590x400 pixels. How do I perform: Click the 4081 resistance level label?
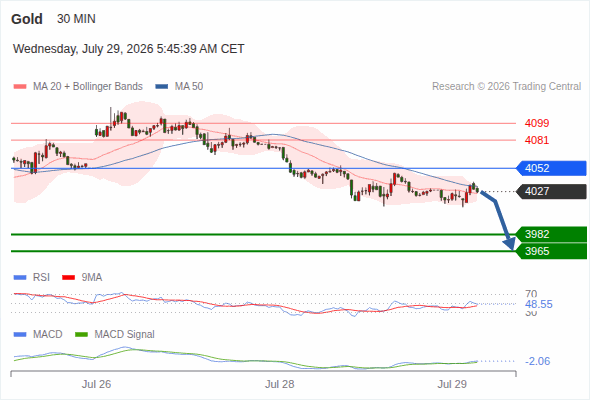tap(537, 140)
